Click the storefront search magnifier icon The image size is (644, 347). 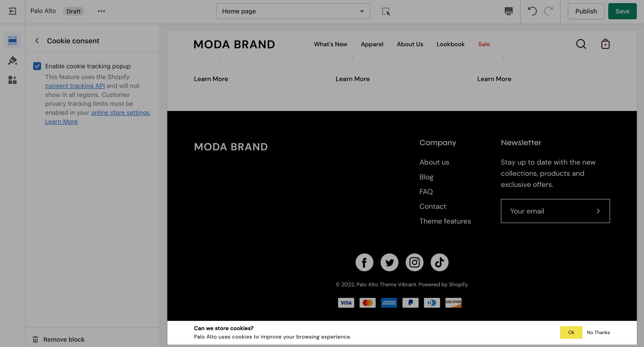581,44
